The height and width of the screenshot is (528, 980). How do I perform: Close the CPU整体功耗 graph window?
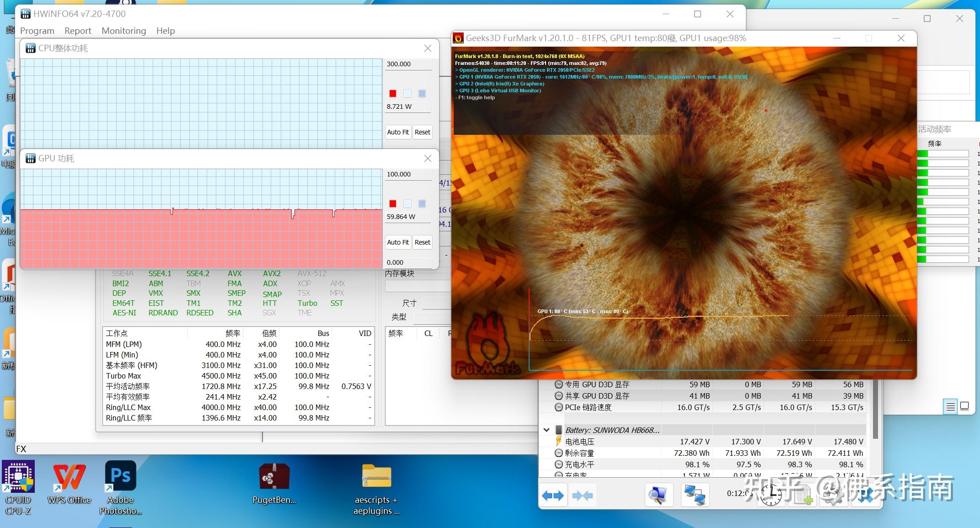point(428,48)
